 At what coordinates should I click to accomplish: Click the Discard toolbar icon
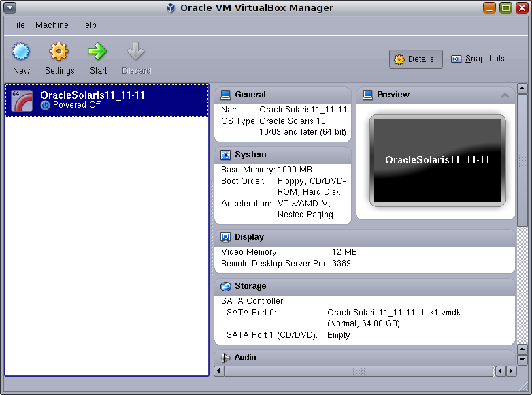136,52
